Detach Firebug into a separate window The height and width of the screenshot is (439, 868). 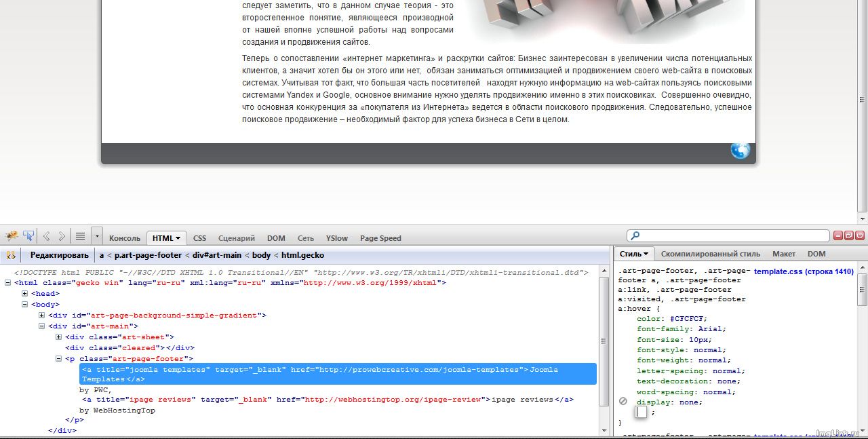(x=848, y=235)
